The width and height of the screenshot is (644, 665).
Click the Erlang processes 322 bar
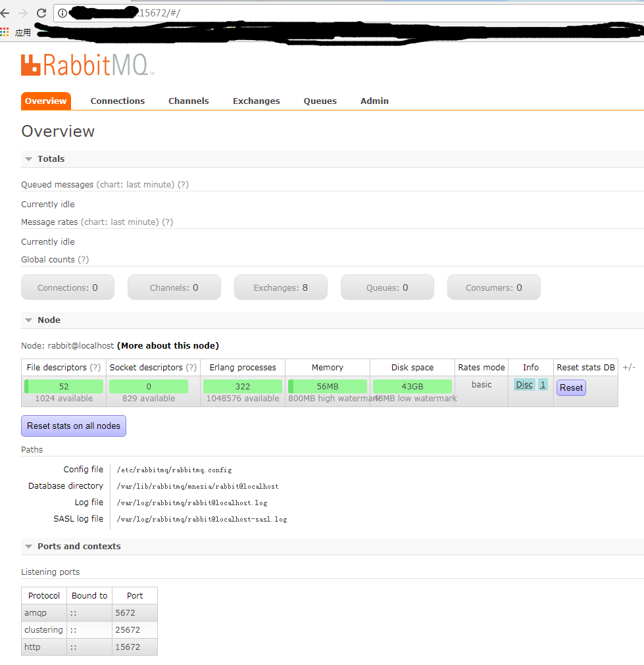coord(243,386)
